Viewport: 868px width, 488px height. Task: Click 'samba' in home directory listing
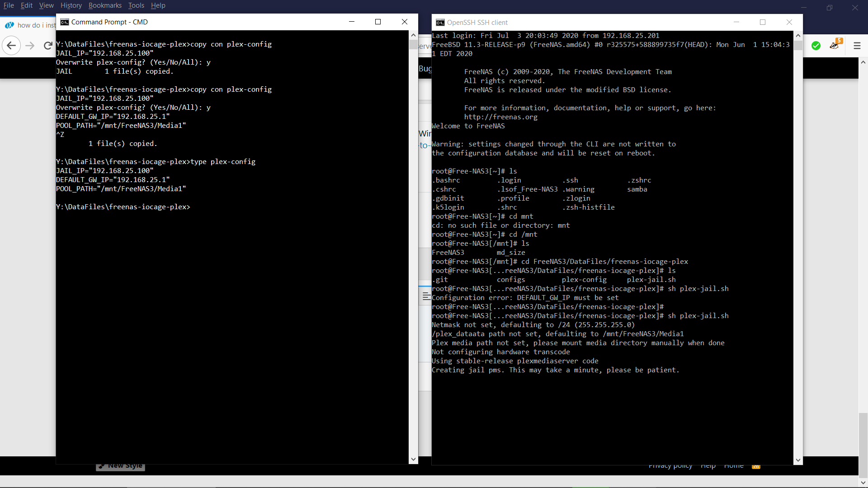coord(637,189)
